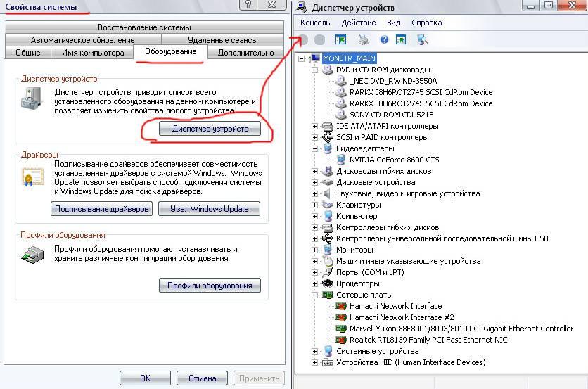Viewport: 588px width, 389px height.
Task: Open Help via the blue question mark icon
Action: (x=384, y=39)
